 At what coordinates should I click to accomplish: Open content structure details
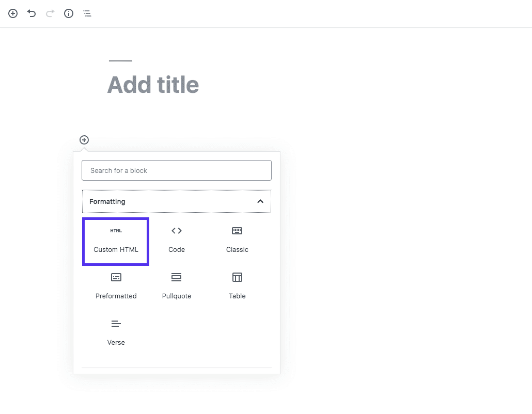pyautogui.click(x=68, y=13)
